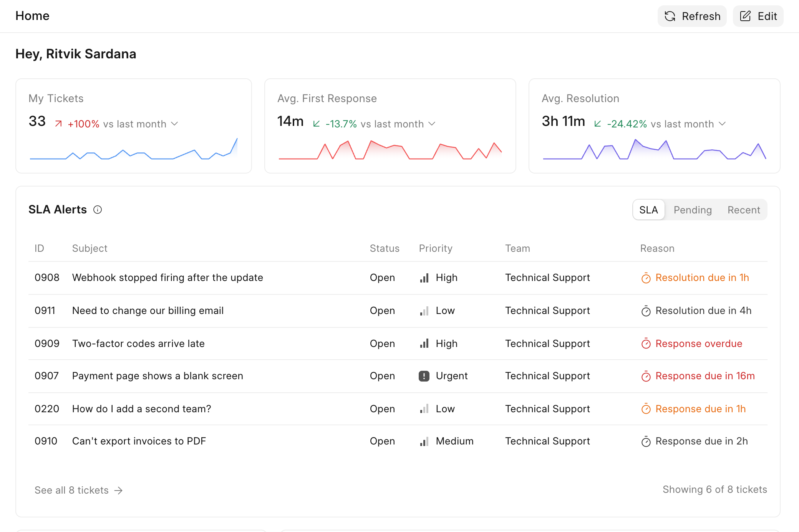Open ticket Need to change our billing email

[398, 311]
